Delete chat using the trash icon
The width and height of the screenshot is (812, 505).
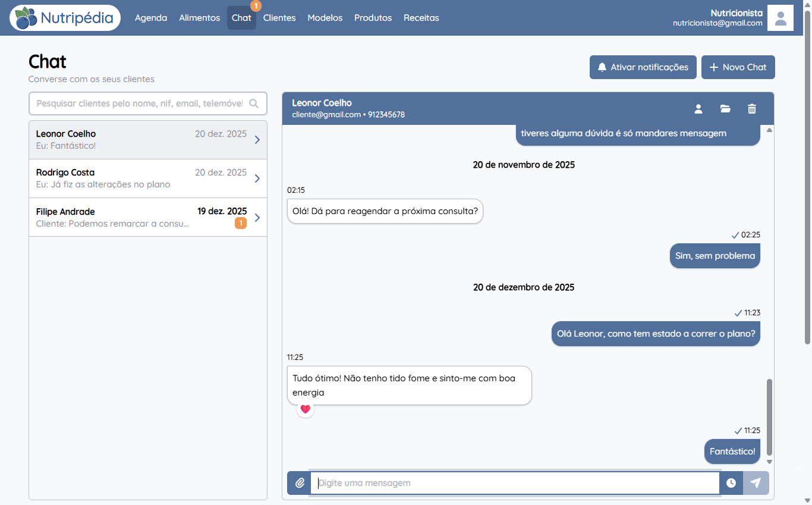(752, 109)
